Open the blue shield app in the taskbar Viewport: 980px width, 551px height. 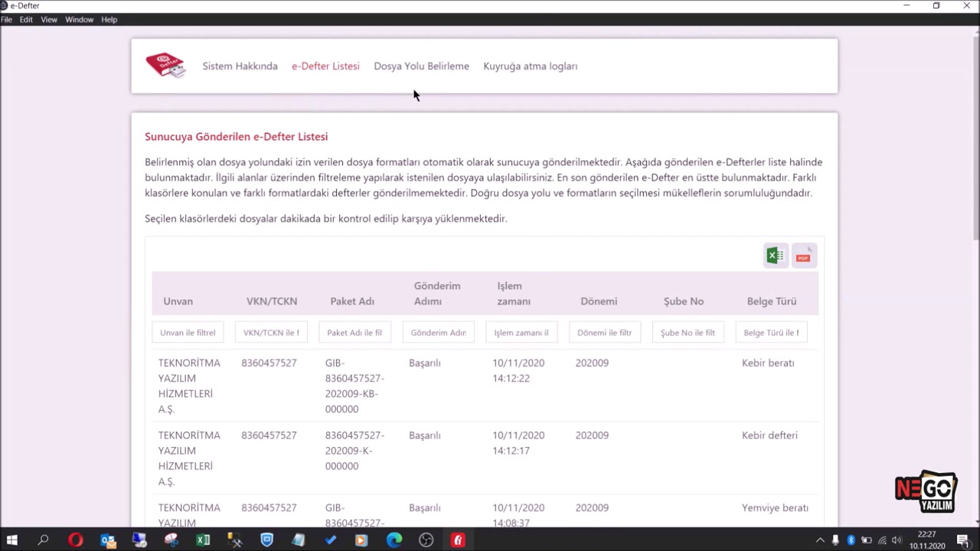(266, 540)
